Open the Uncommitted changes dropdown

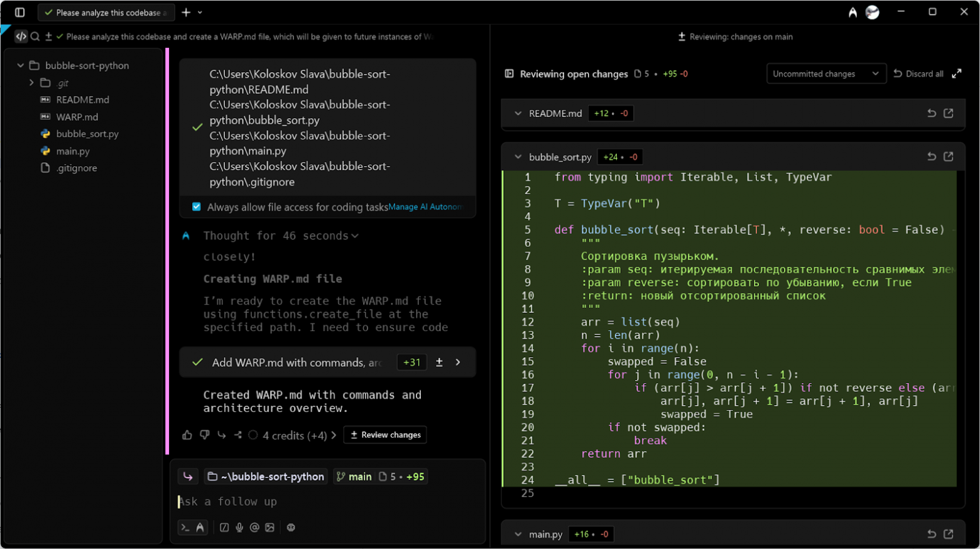[x=825, y=73]
